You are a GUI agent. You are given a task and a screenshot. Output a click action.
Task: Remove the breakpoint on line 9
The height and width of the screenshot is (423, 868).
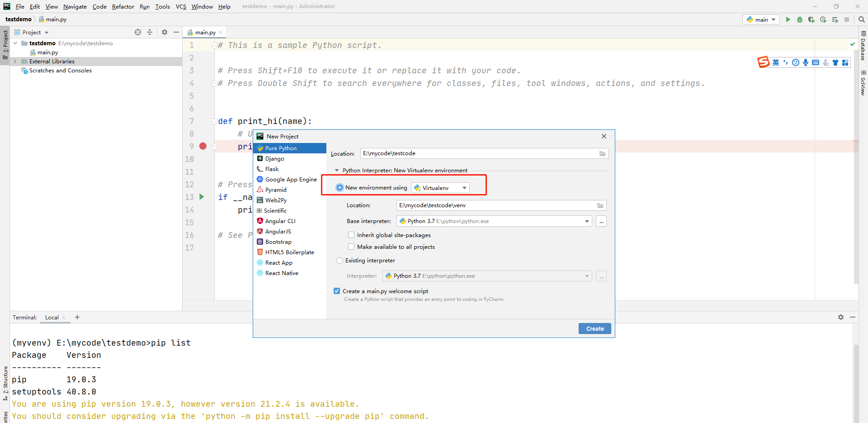(203, 146)
